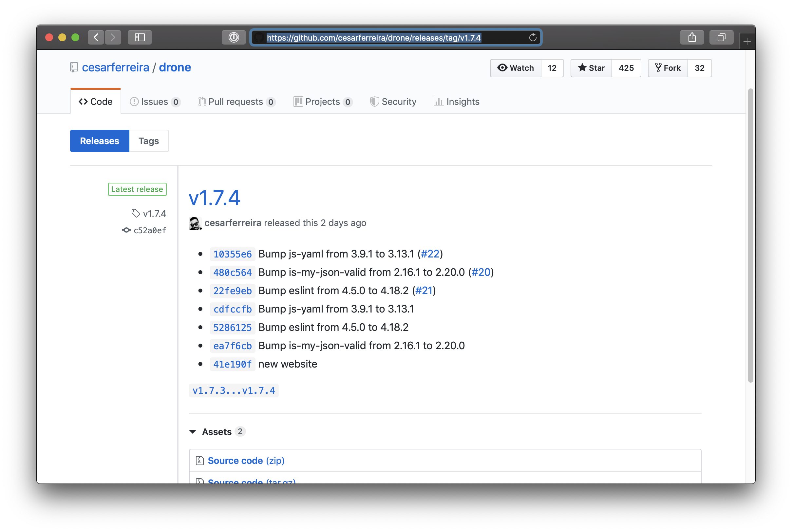Viewport: 792px width, 532px height.
Task: Click the 1Password extension icon
Action: pos(234,37)
